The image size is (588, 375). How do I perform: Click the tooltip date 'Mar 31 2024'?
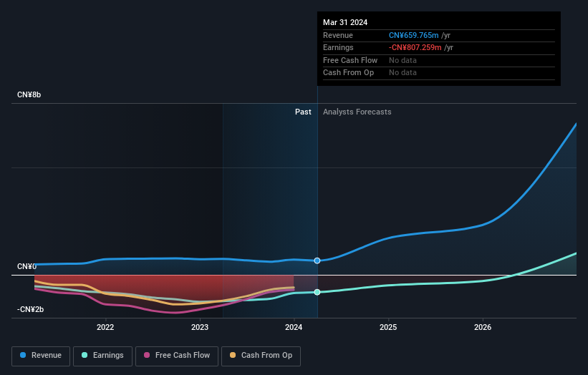[x=345, y=22]
